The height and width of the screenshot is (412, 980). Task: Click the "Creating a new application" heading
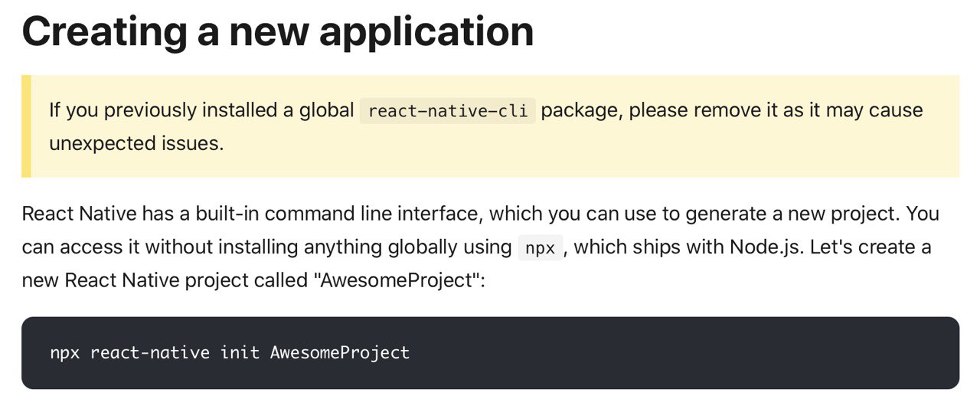(277, 32)
